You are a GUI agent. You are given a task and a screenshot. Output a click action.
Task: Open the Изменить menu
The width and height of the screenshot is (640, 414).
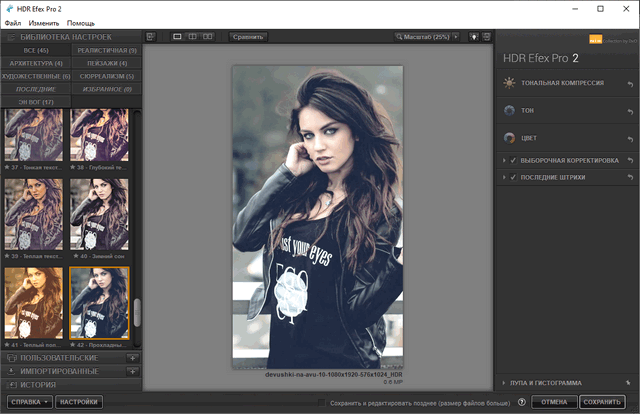point(43,22)
